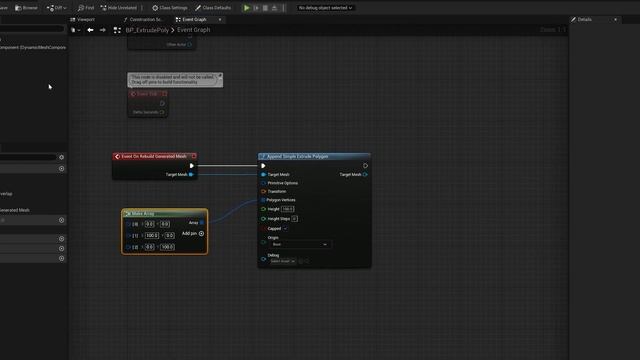
Task: Click exec input pin of Append Simple Extrude Polygon
Action: tap(263, 166)
